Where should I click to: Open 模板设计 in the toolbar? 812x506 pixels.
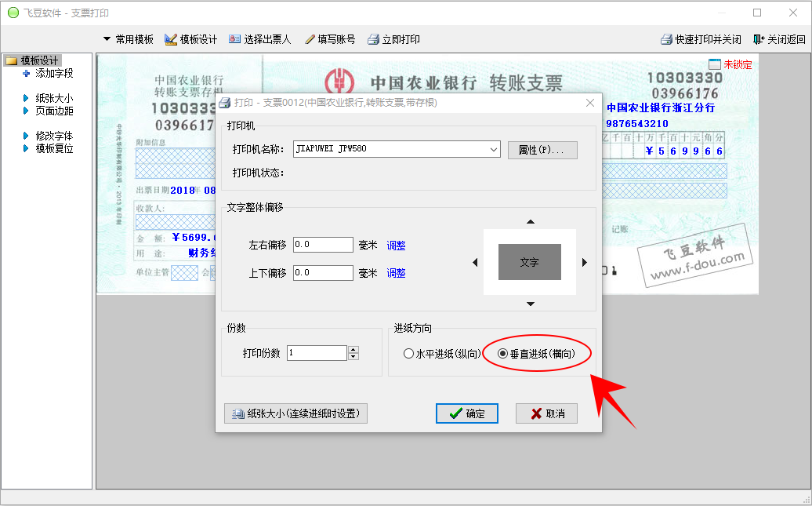[x=198, y=39]
